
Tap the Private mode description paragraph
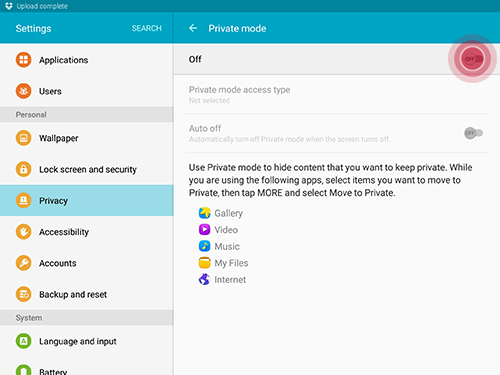330,180
